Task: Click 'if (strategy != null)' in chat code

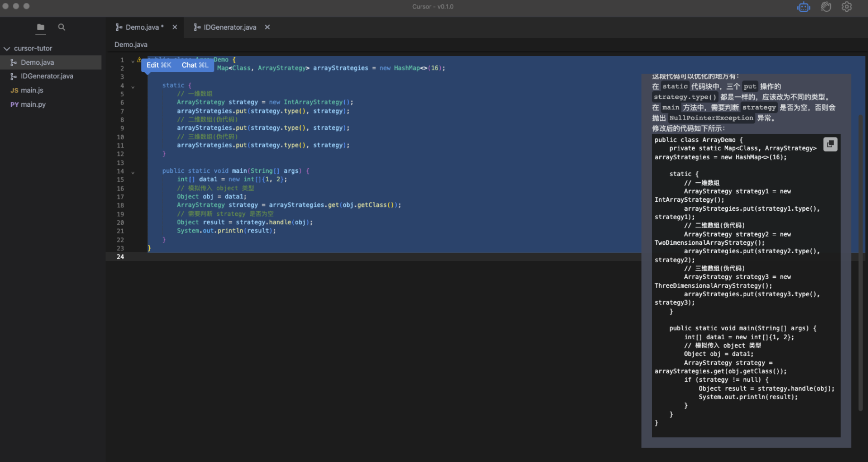Action: click(726, 379)
